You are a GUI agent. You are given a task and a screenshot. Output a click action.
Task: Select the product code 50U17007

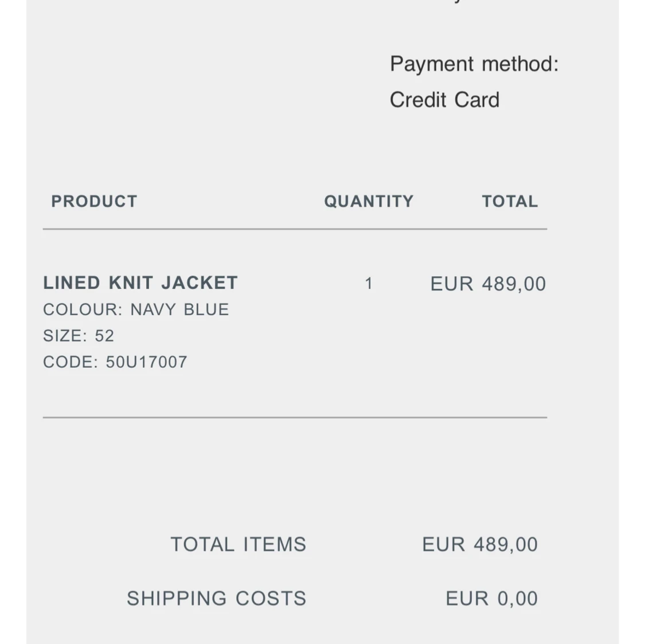tap(147, 362)
